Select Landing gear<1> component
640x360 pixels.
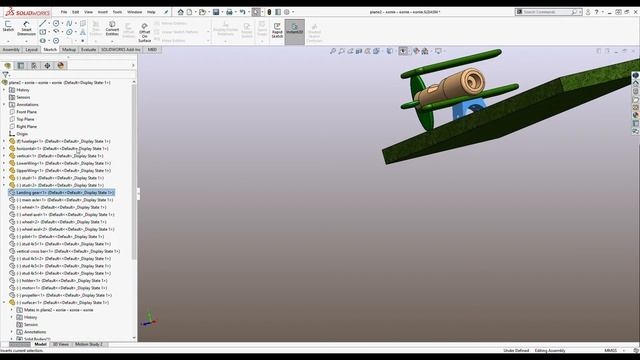click(61, 193)
